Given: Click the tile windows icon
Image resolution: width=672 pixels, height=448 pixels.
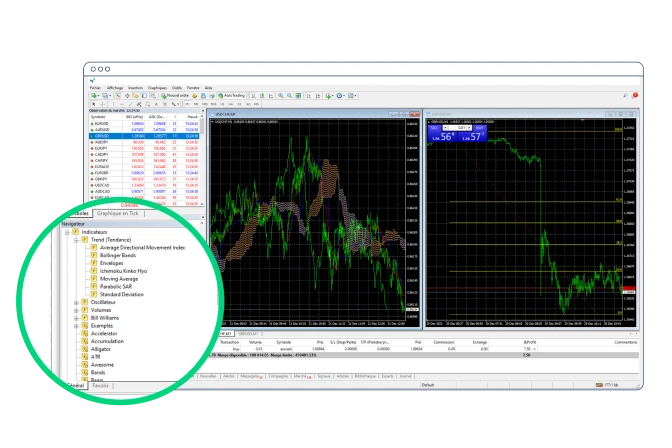Looking at the screenshot, I should coord(298,96).
